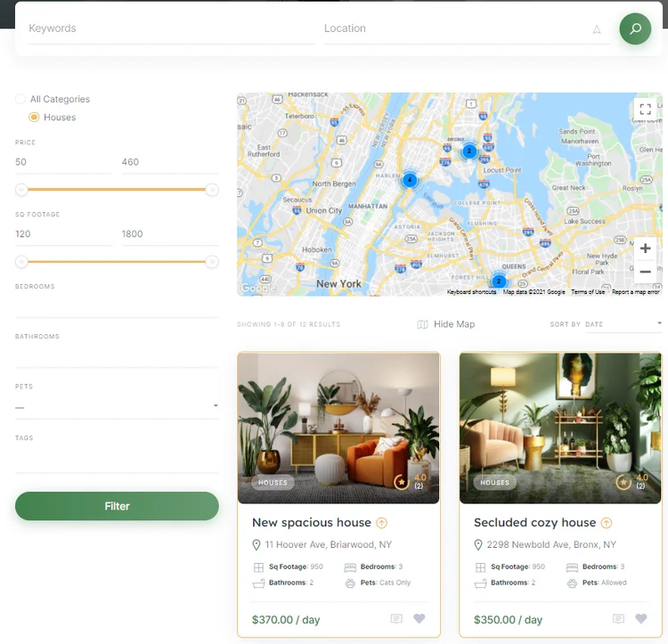Screen dimensions: 668x644
Task: Click the Google logo on the map
Action: tap(258, 288)
